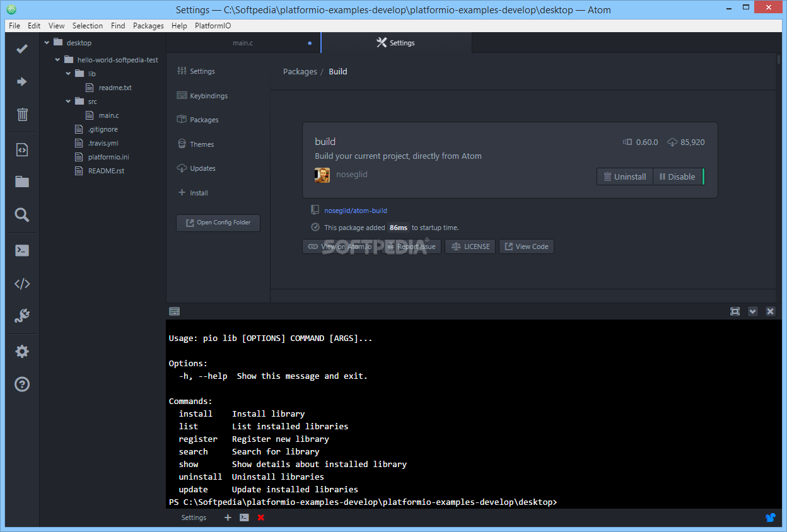Click the question mark help icon
Viewport: 787px width, 532px height.
pos(22,384)
